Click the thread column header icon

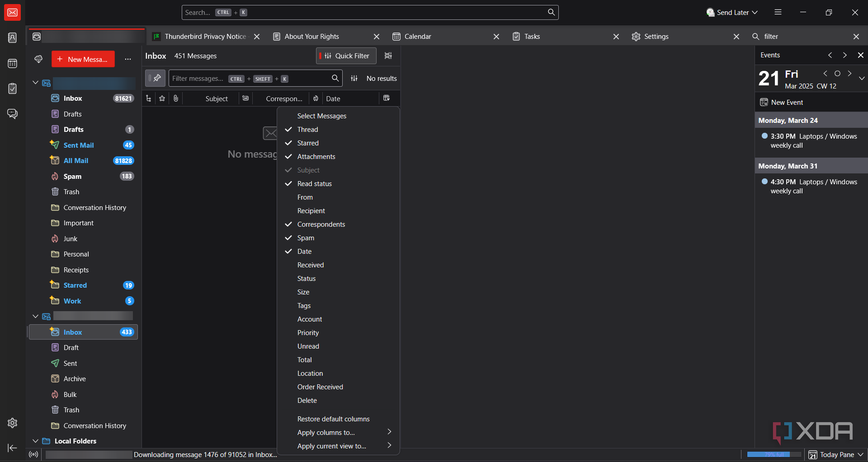pyautogui.click(x=148, y=98)
